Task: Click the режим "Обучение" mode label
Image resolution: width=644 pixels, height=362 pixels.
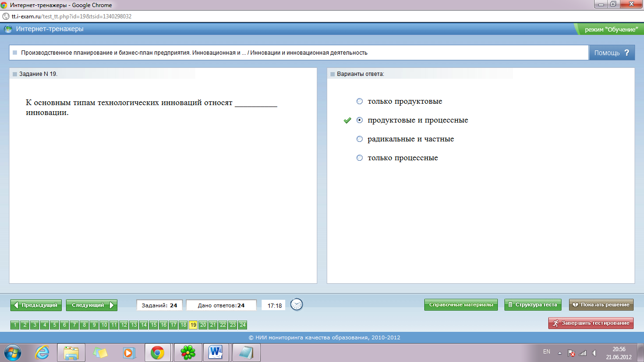Action: pyautogui.click(x=611, y=29)
